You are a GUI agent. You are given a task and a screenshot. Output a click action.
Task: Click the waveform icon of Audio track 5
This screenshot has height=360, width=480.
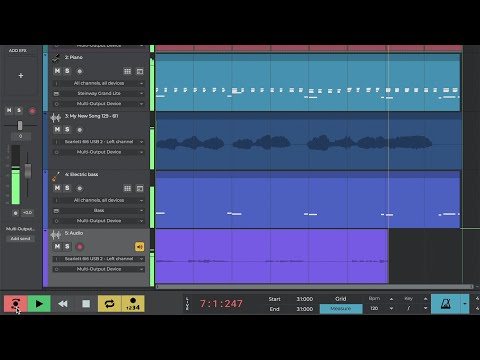[55, 235]
